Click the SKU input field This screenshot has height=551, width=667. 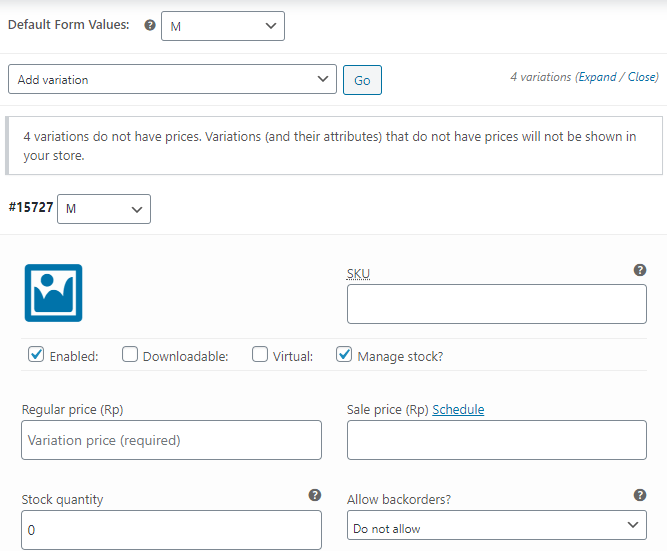point(496,304)
